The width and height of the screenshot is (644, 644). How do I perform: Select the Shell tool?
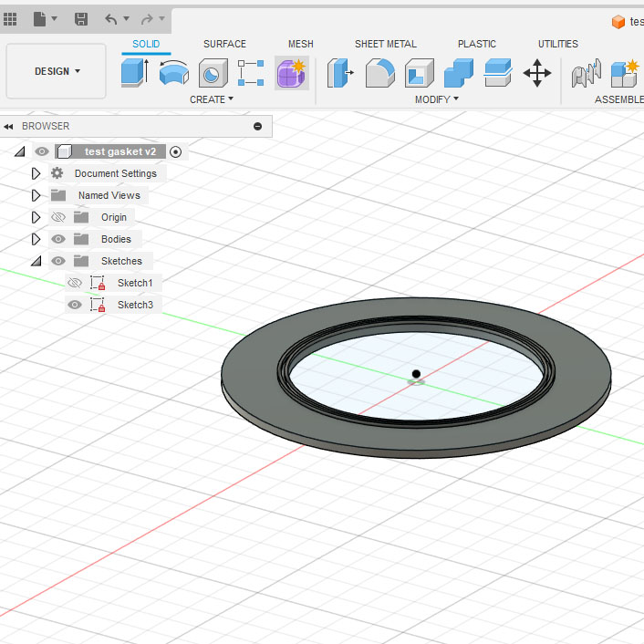420,73
